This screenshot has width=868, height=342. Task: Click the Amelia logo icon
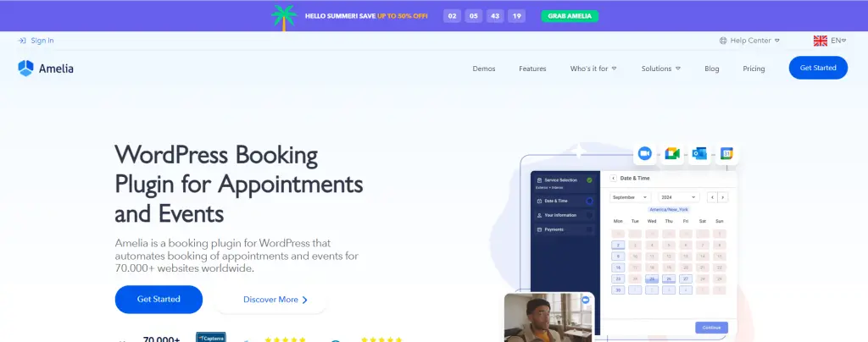point(25,68)
